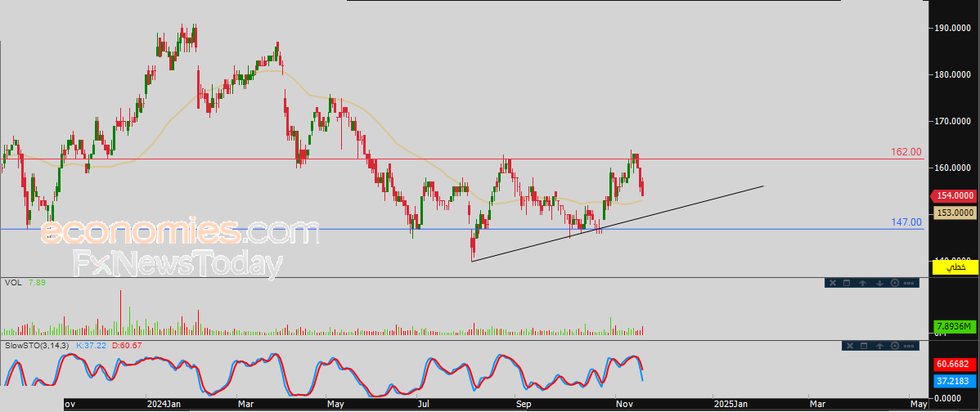Open more options for VOL panel
Image resolution: width=980 pixels, height=412 pixels.
coord(909,284)
